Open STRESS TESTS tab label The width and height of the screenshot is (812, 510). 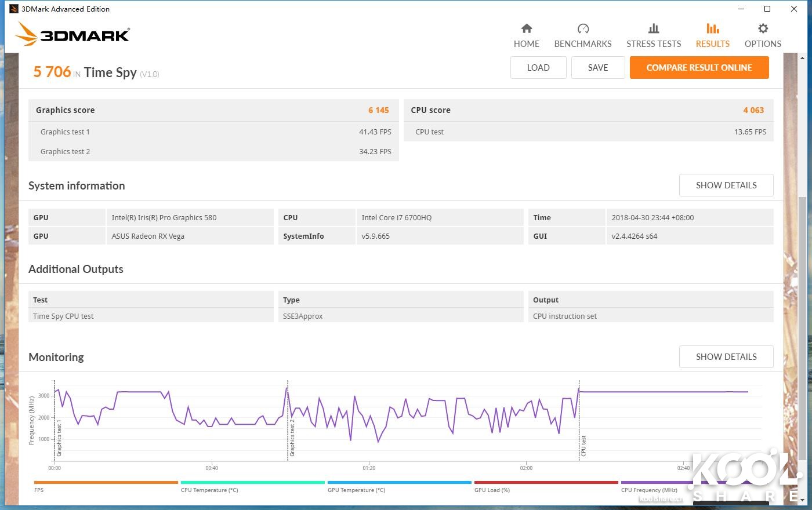654,44
